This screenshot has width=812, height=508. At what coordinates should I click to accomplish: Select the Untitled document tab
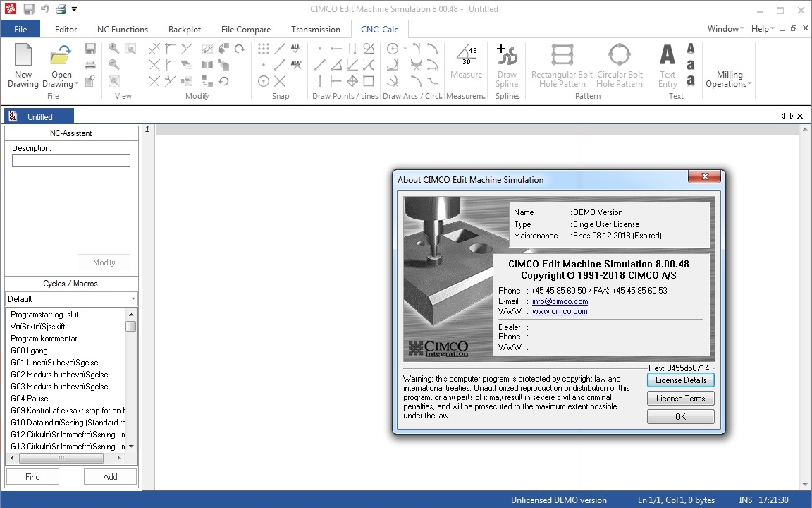click(x=39, y=116)
